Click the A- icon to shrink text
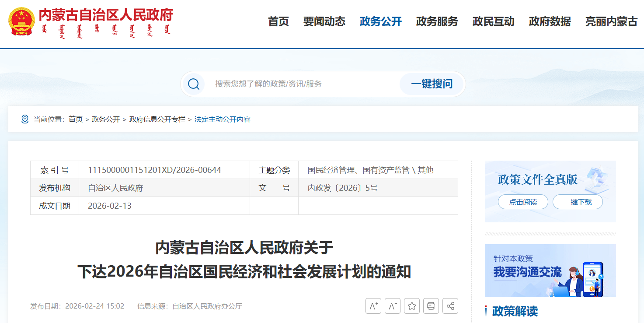The width and height of the screenshot is (644, 323). tap(392, 306)
